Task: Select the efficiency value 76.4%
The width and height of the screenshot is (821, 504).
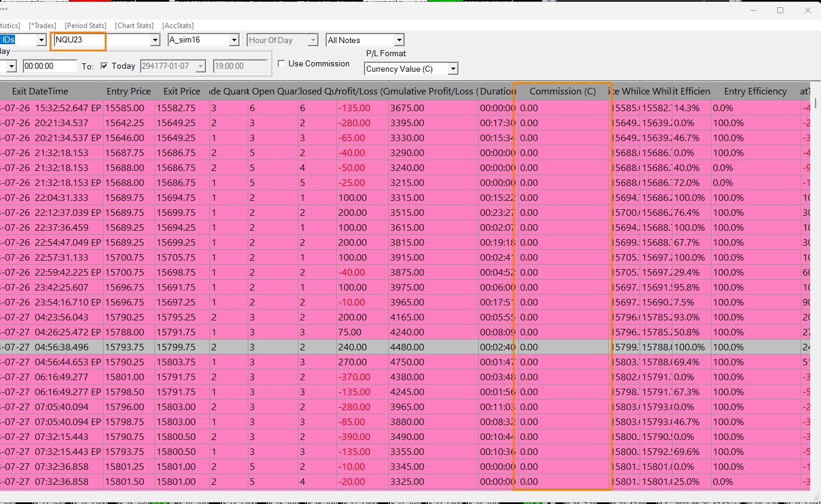Action: coord(687,213)
